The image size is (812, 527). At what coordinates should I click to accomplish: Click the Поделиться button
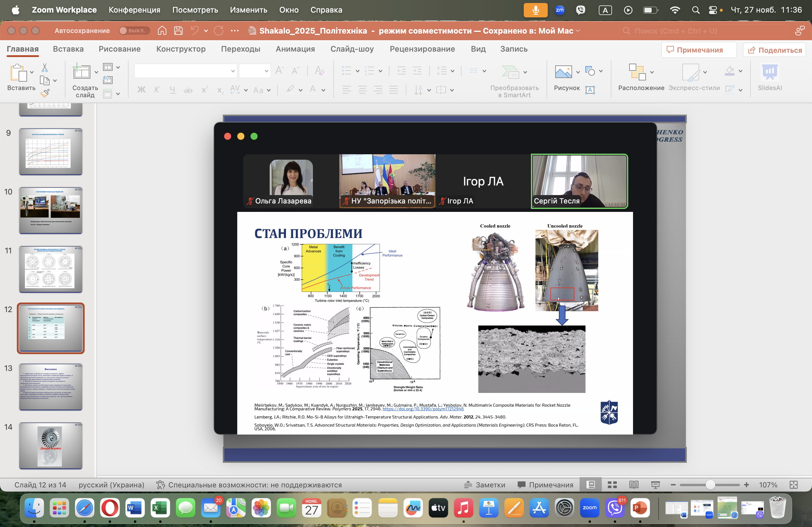774,50
